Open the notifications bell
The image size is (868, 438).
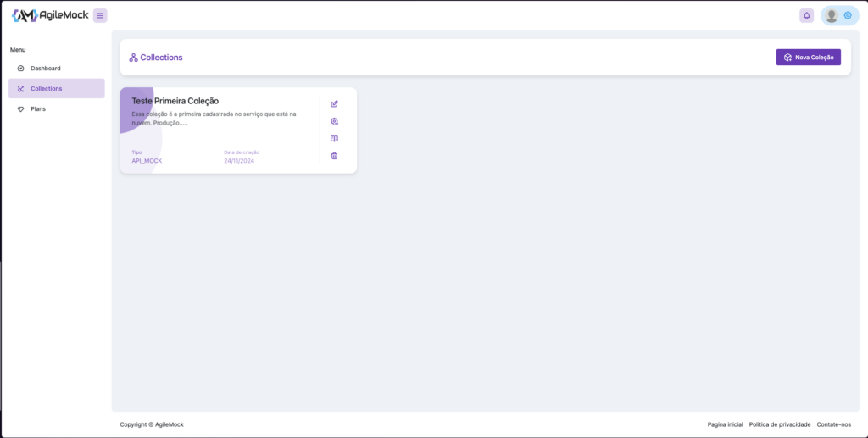(807, 15)
